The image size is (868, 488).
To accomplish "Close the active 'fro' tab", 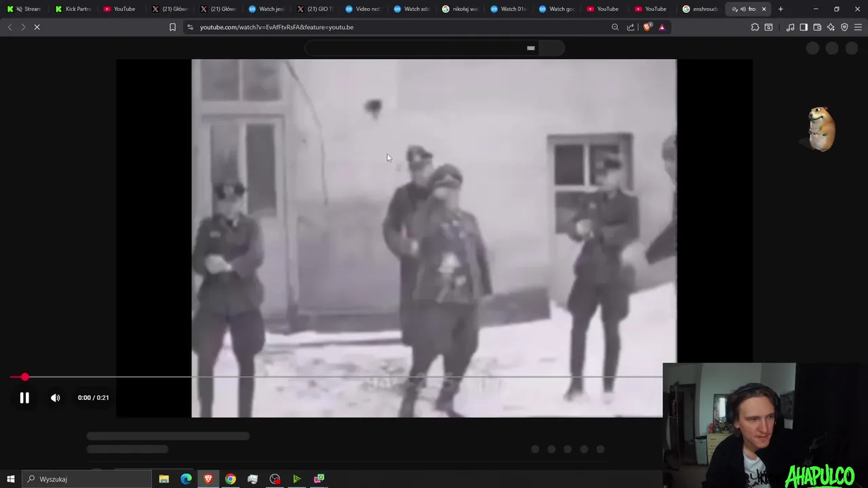I will click(764, 9).
